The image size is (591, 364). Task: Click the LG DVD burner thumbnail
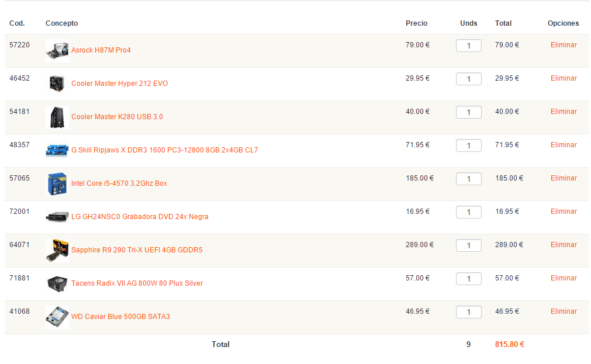tap(57, 217)
